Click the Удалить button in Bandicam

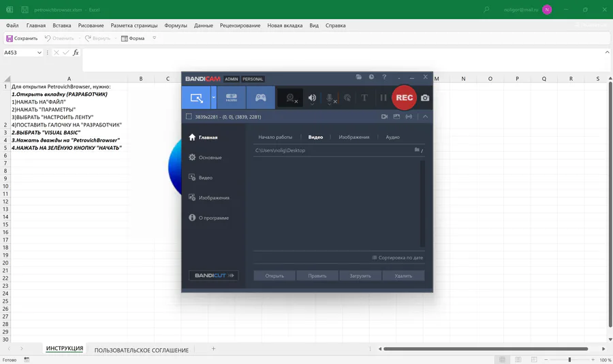pos(403,276)
